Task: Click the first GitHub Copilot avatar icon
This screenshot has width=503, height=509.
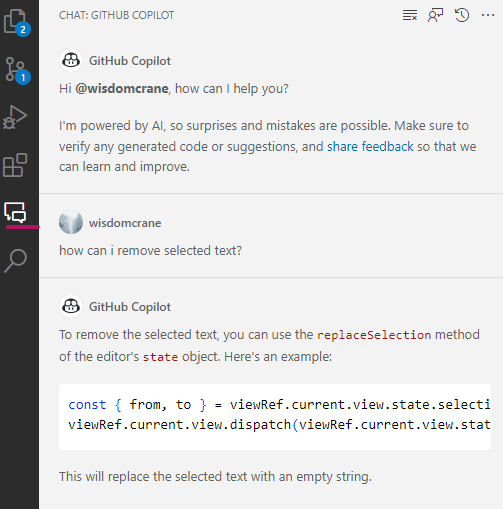Action: pyautogui.click(x=71, y=60)
